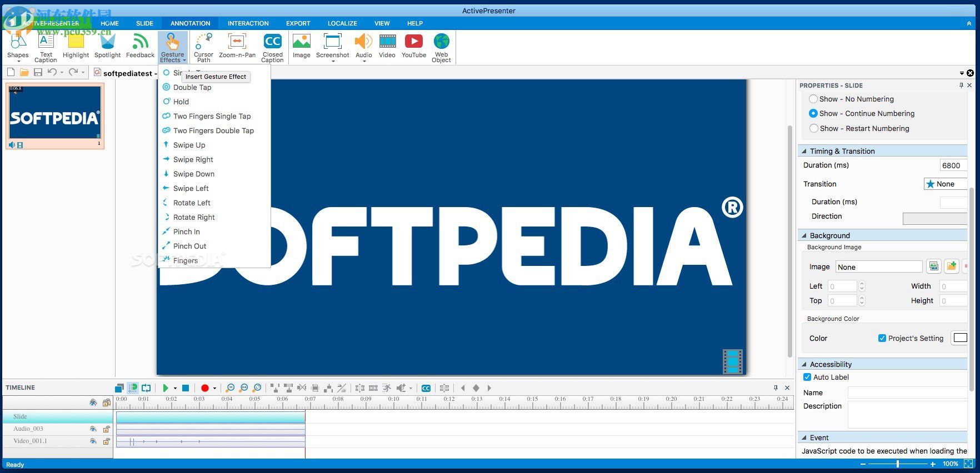Viewport: 980px width, 473px height.
Task: Click the Feedback icon in the ribbon
Action: [140, 47]
